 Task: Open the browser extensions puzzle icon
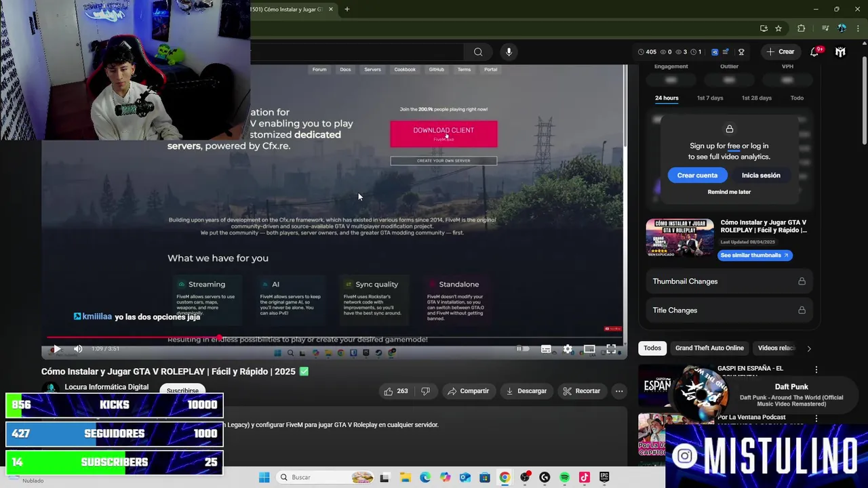(801, 28)
